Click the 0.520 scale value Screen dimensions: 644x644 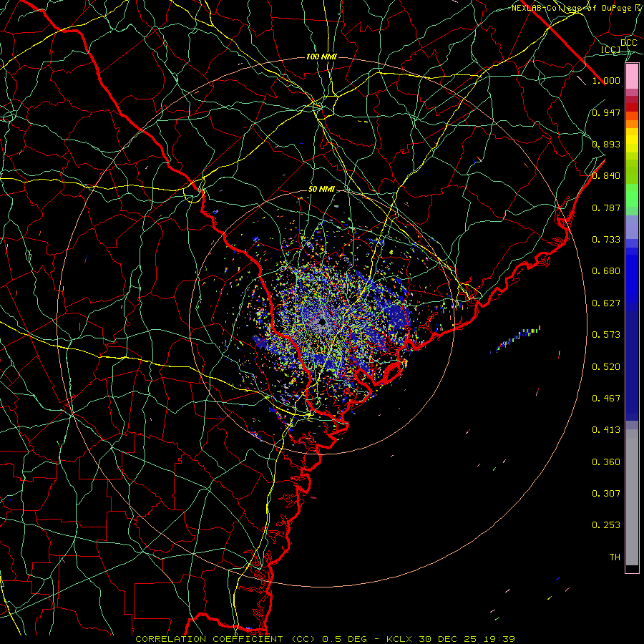pos(606,367)
